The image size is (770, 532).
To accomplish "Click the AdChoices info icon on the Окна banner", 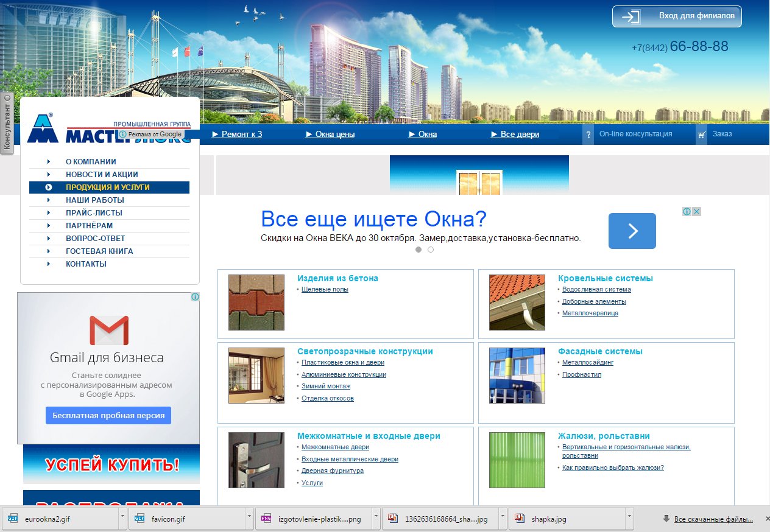I will click(x=687, y=212).
